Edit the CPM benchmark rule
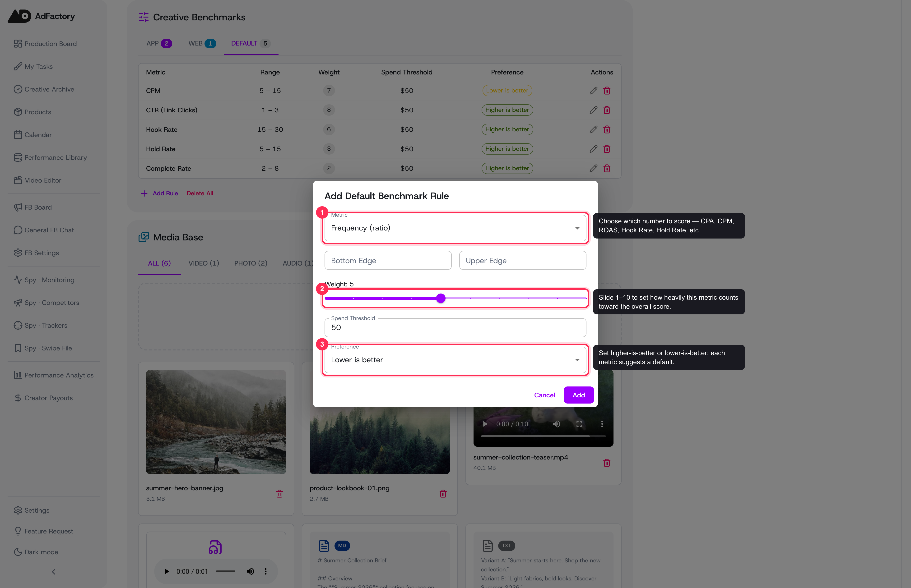Image resolution: width=911 pixels, height=588 pixels. point(593,91)
